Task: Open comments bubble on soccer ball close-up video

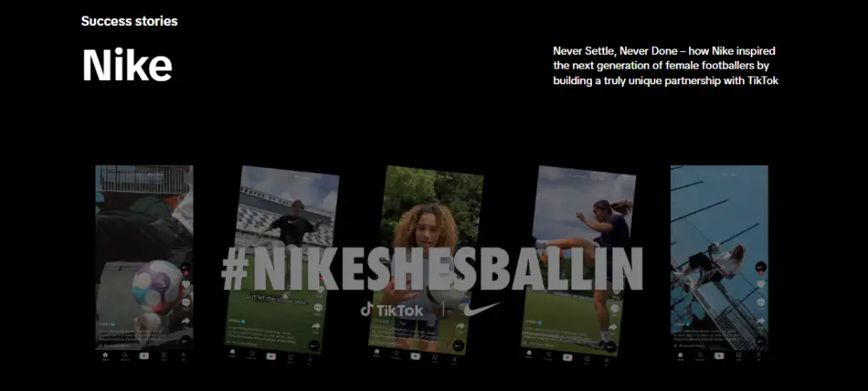Action: (x=186, y=302)
